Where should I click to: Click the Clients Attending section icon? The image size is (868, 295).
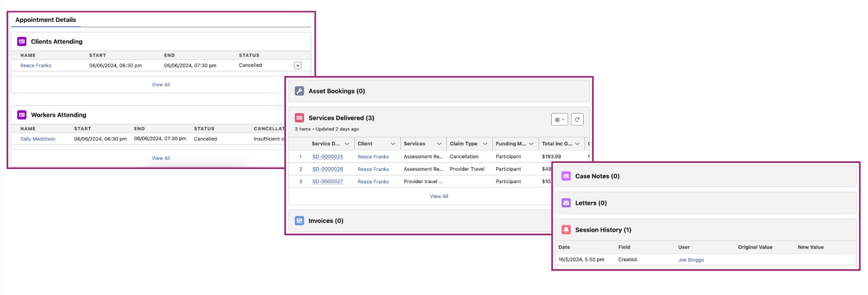pyautogui.click(x=22, y=41)
